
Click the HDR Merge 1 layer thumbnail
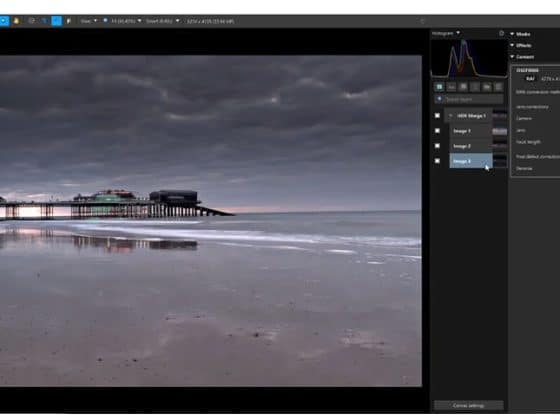tap(500, 115)
